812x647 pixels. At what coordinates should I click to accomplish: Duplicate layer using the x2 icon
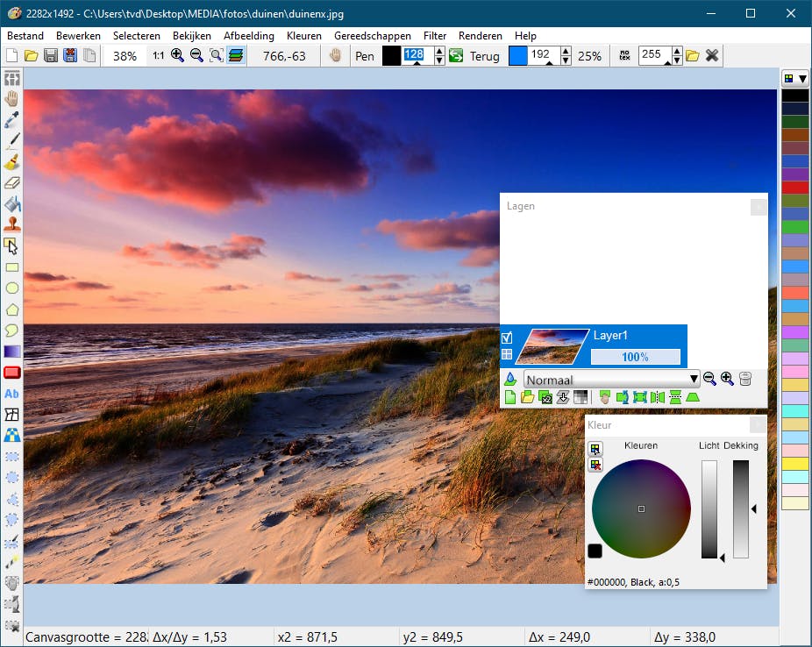point(545,398)
